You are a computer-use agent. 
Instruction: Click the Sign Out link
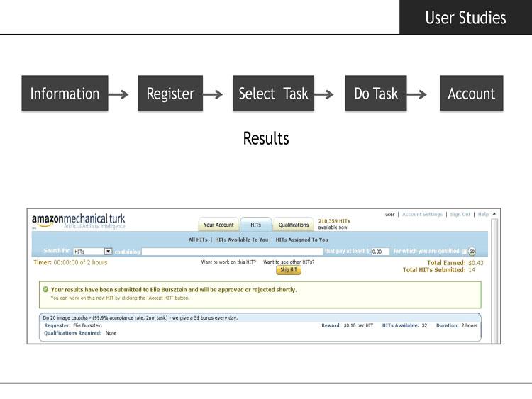(460, 215)
